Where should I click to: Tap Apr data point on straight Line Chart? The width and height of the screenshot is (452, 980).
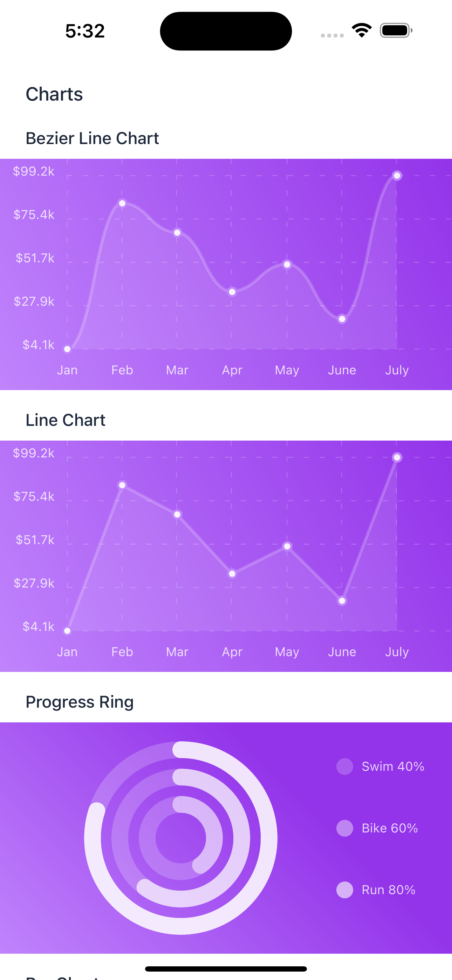tap(232, 574)
